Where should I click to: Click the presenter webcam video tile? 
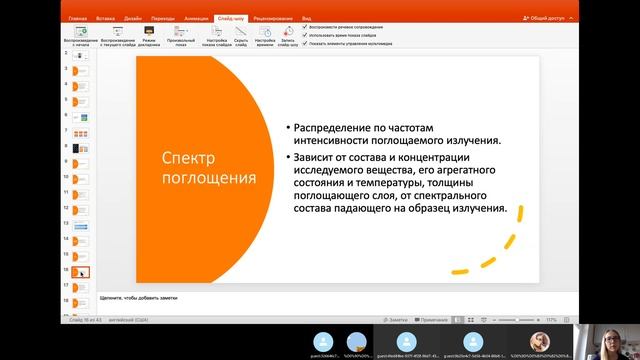point(607,342)
